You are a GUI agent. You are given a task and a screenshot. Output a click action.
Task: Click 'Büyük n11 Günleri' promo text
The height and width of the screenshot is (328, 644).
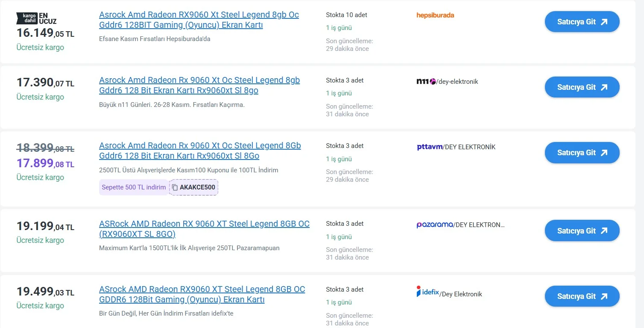pyautogui.click(x=172, y=104)
